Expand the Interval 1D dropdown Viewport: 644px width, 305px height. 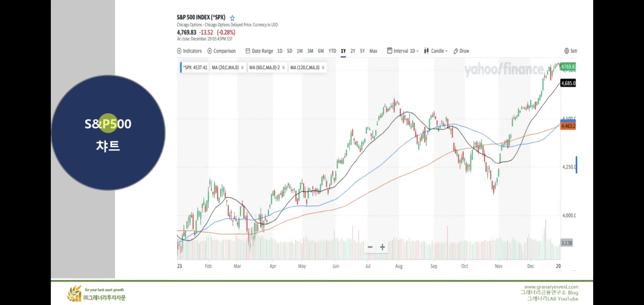(x=403, y=51)
